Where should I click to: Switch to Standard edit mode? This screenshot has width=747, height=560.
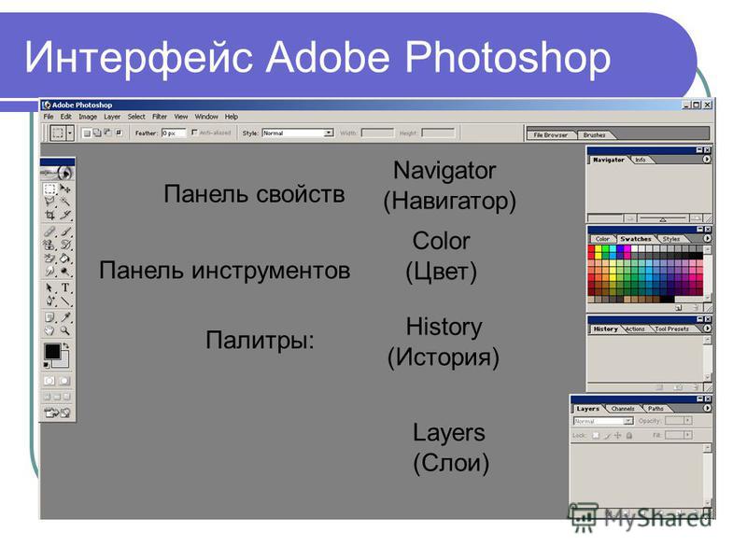click(x=49, y=381)
